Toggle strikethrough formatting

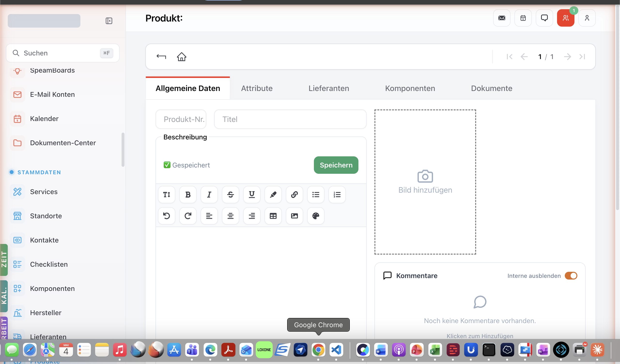pyautogui.click(x=231, y=195)
